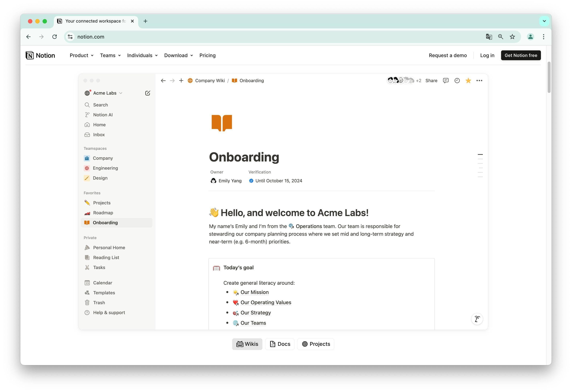
Task: Click the Log in link
Action: click(x=487, y=55)
